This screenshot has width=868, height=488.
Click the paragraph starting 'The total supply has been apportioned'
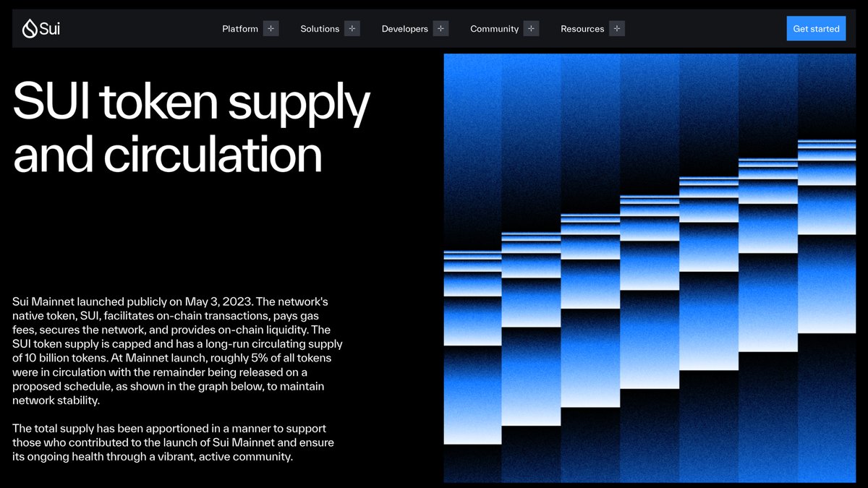174,442
